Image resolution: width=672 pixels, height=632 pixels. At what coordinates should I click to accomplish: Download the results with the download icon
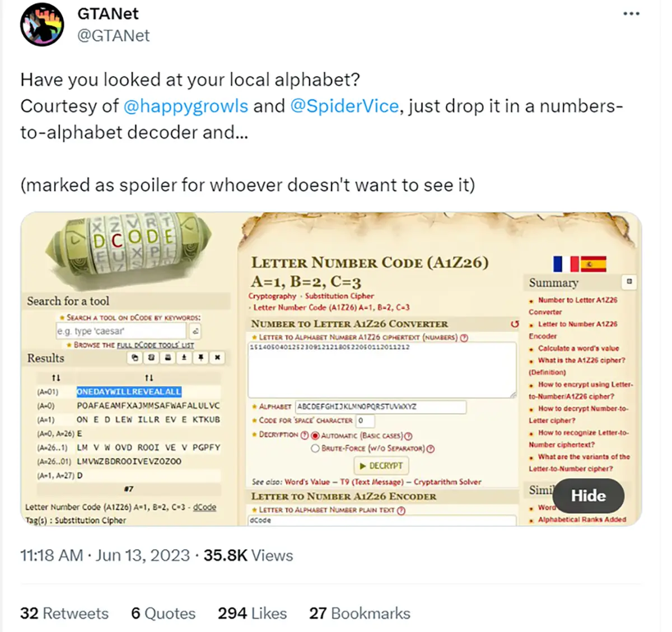[x=184, y=357]
